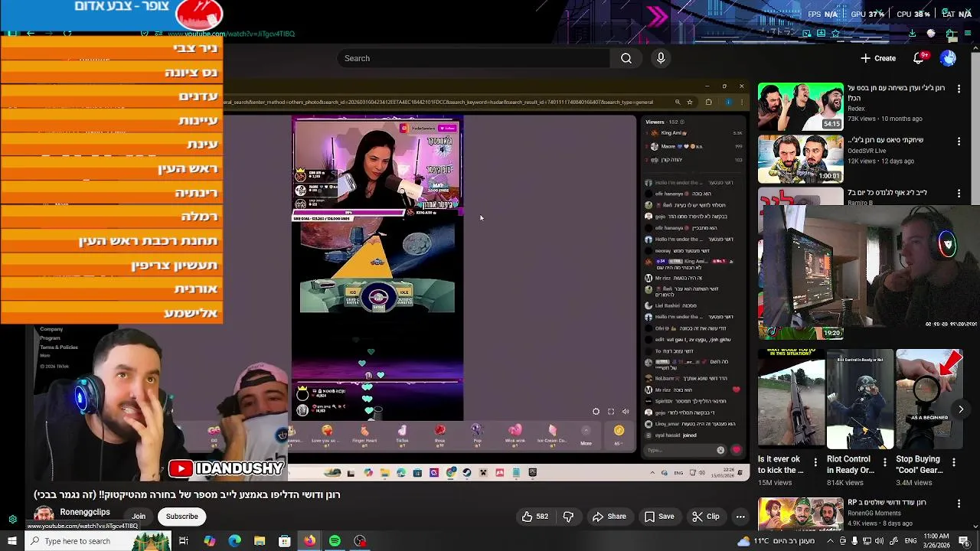Viewport: 980px width, 551px height.
Task: Open more actions ellipsis beside Clip
Action: [x=740, y=517]
